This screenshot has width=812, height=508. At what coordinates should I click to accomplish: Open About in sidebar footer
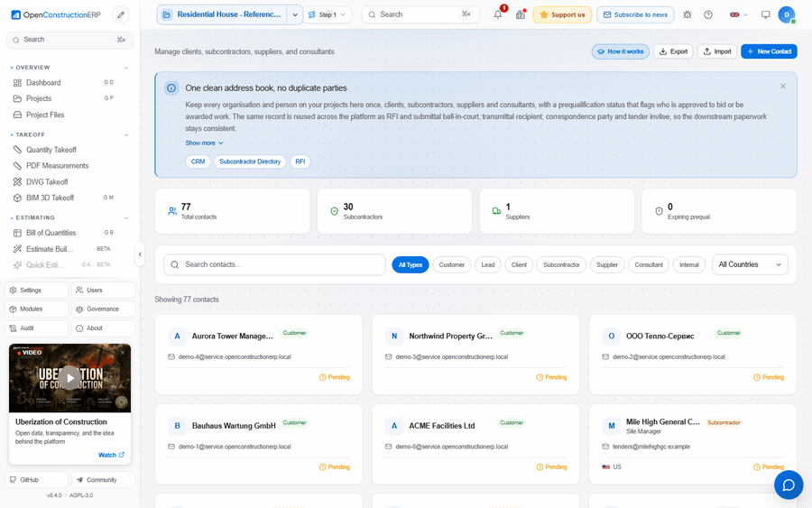[104, 328]
